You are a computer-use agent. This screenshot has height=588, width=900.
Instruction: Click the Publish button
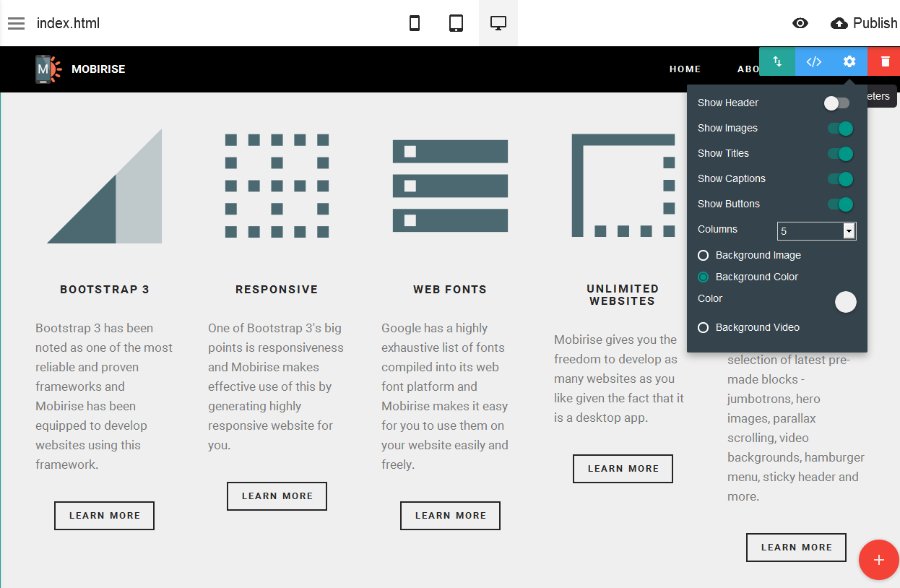click(x=864, y=23)
